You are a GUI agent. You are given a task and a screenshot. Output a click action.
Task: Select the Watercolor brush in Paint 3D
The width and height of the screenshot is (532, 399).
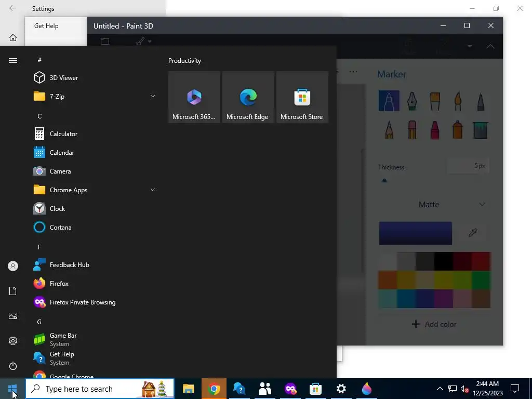(x=458, y=101)
